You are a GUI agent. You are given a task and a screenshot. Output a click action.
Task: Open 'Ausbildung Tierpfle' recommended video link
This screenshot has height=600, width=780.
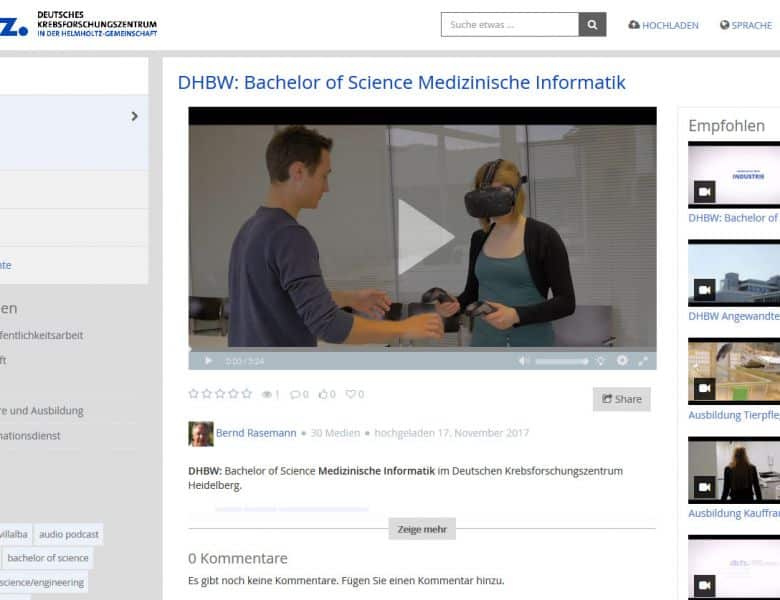(734, 415)
